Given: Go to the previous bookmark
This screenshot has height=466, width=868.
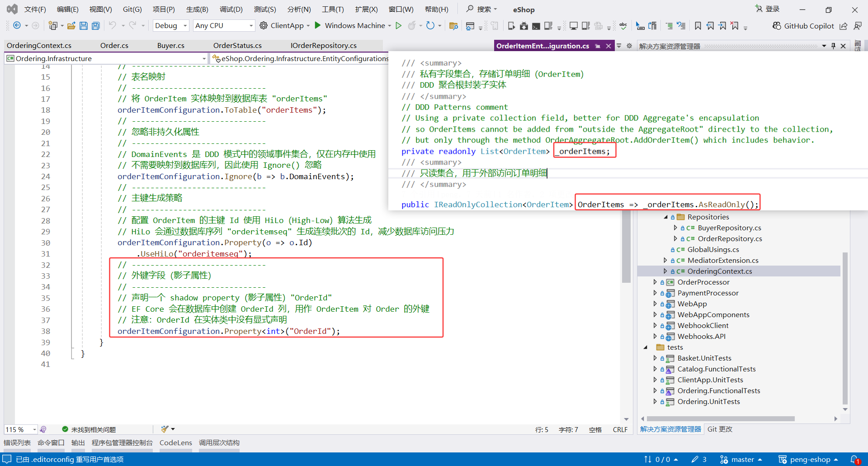Looking at the screenshot, I should click(x=710, y=26).
